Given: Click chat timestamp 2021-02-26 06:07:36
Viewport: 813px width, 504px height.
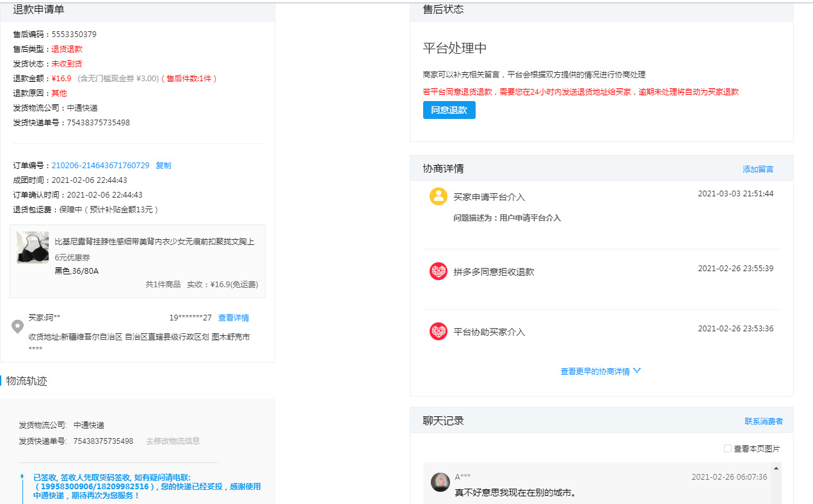Looking at the screenshot, I should (729, 476).
